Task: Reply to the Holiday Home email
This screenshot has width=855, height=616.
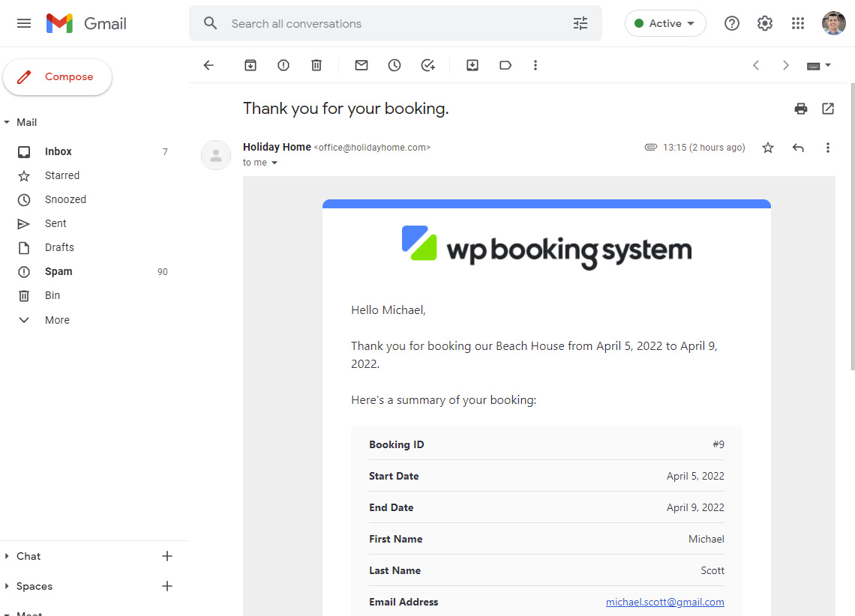Action: [x=798, y=148]
